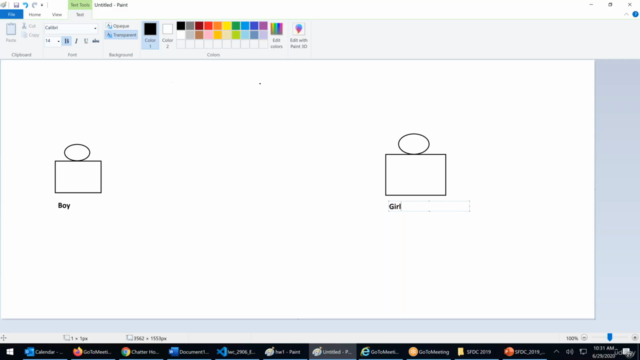
Task: Click the taskbar clock showing 10:31 AM
Action: tap(604, 352)
